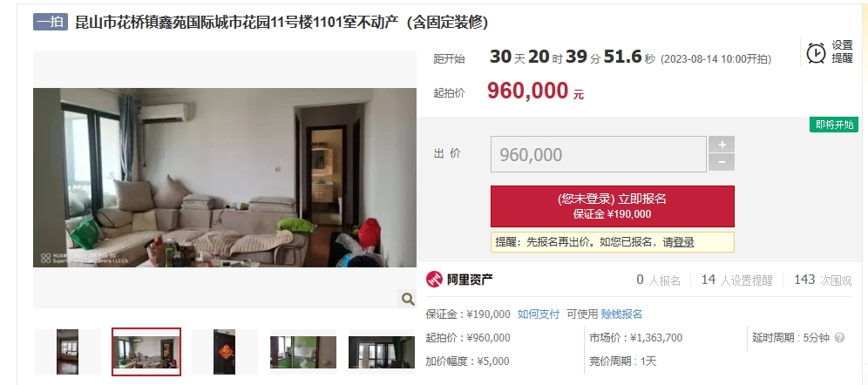Screen dimensions: 868x385
Task: Click the 一拍 auction round badge
Action: [x=51, y=22]
